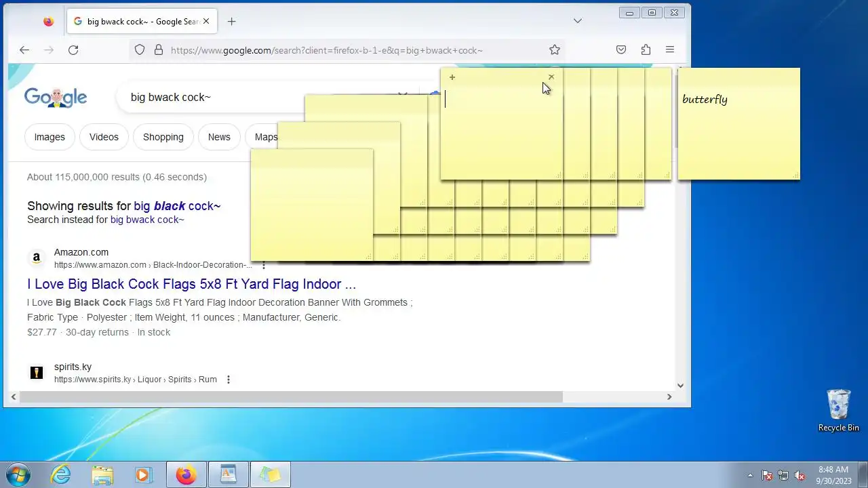Show site security info via padlock icon
This screenshot has width=868, height=488.
[159, 50]
